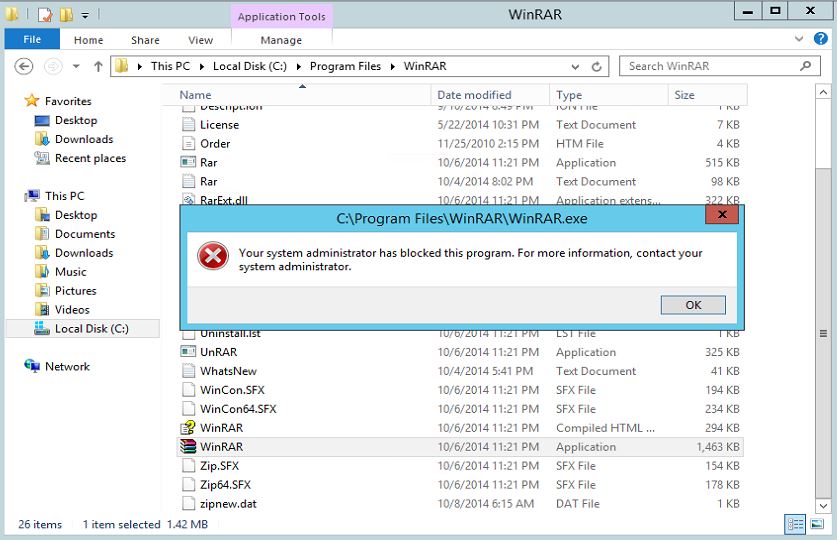Close the WinRAR.exe error dialog
The image size is (837, 540).
(x=722, y=215)
